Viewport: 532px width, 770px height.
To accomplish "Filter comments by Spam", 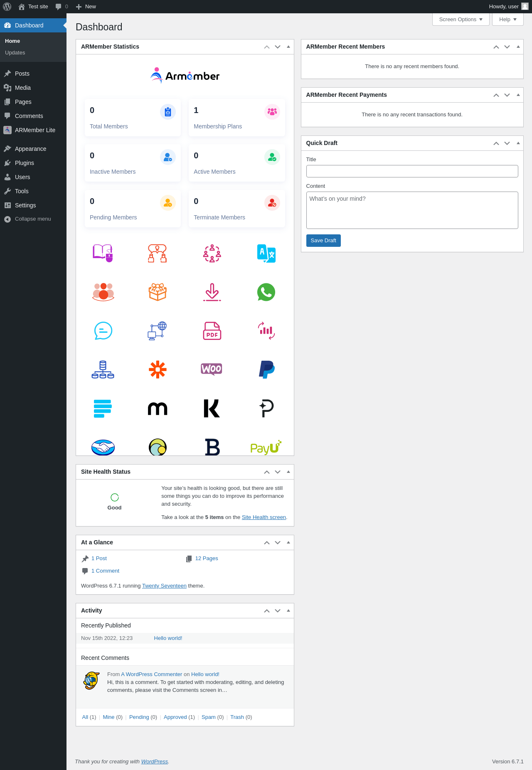I will point(209,717).
